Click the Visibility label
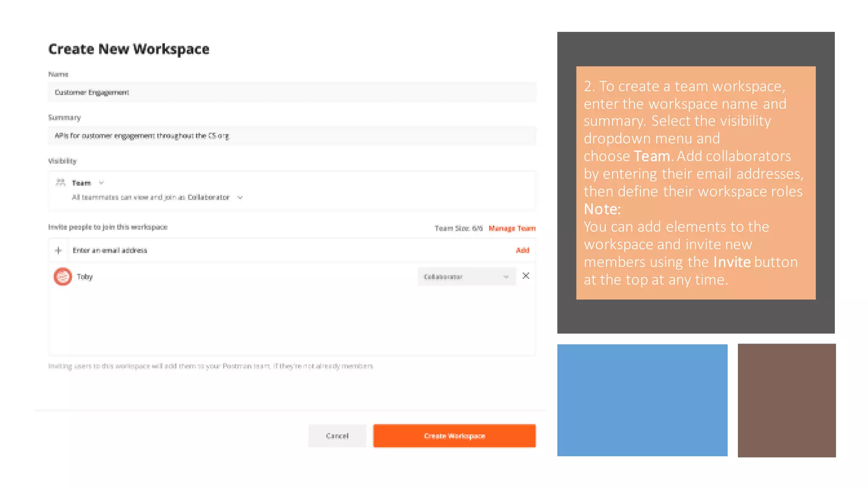The height and width of the screenshot is (488, 868). point(62,161)
